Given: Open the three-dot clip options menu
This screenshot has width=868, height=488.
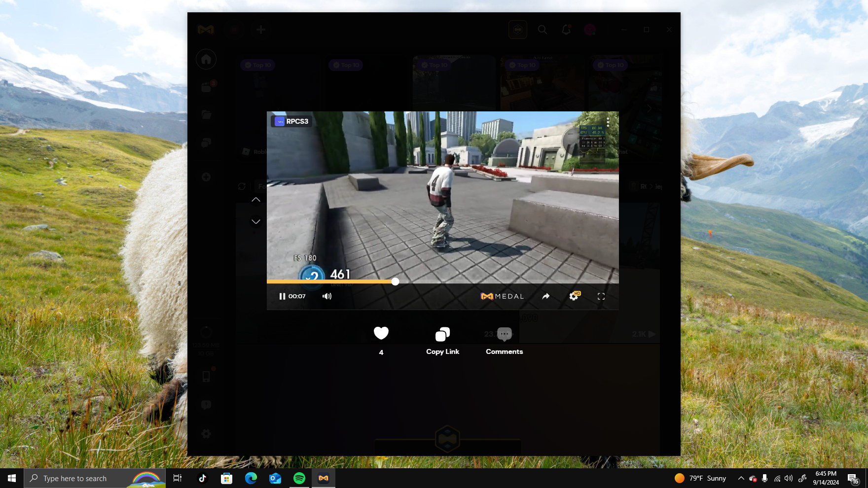Looking at the screenshot, I should tap(608, 122).
